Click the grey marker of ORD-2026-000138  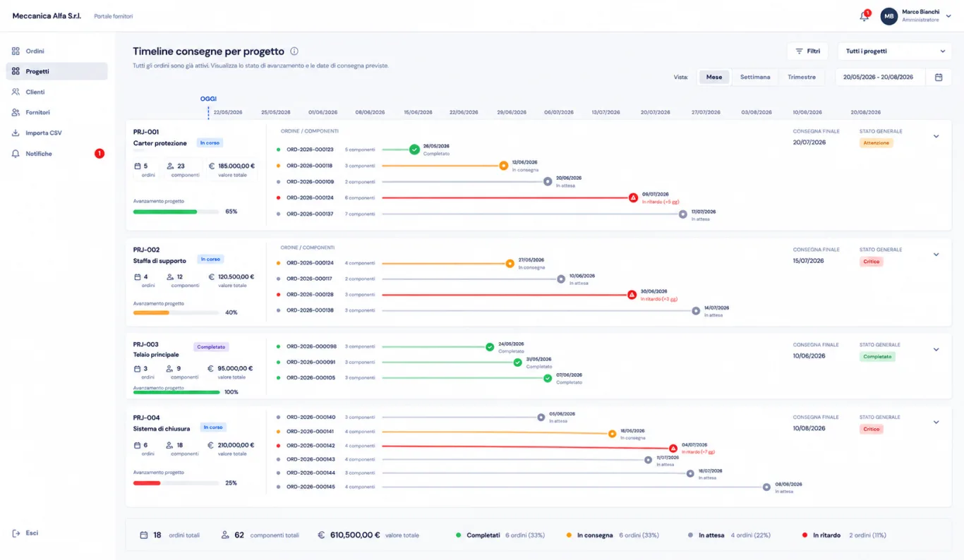696,310
